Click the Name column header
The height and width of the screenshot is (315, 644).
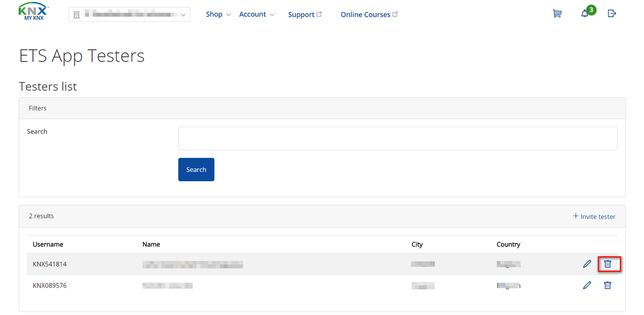151,244
